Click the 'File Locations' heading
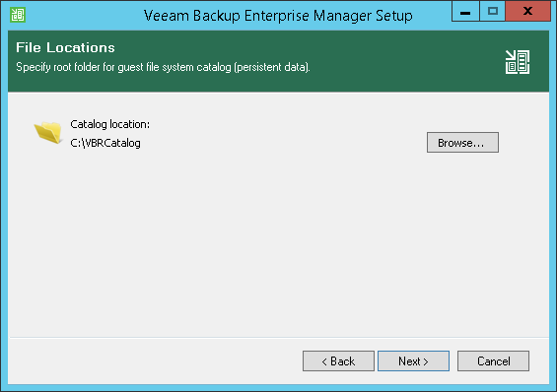Viewport: 557px width, 392px height. tap(65, 47)
